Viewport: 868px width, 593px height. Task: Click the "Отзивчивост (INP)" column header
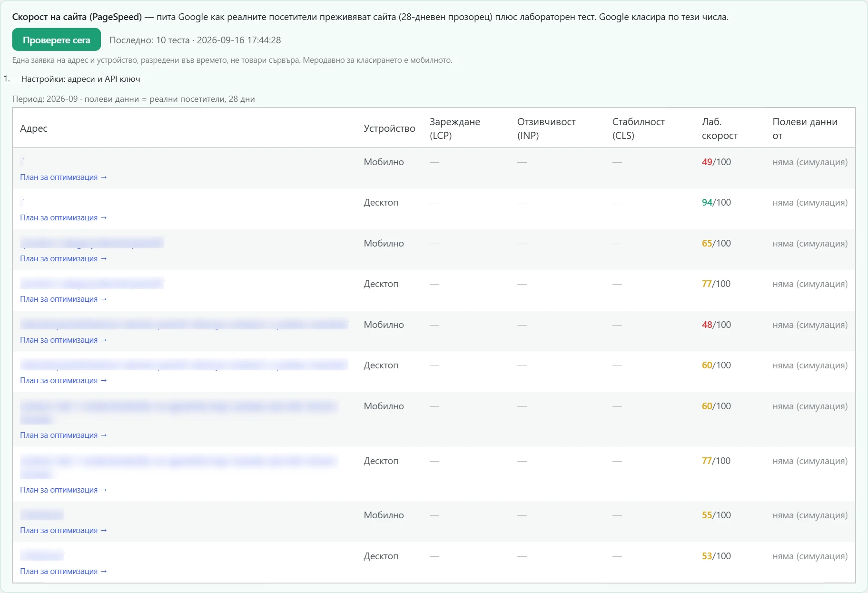tap(546, 128)
